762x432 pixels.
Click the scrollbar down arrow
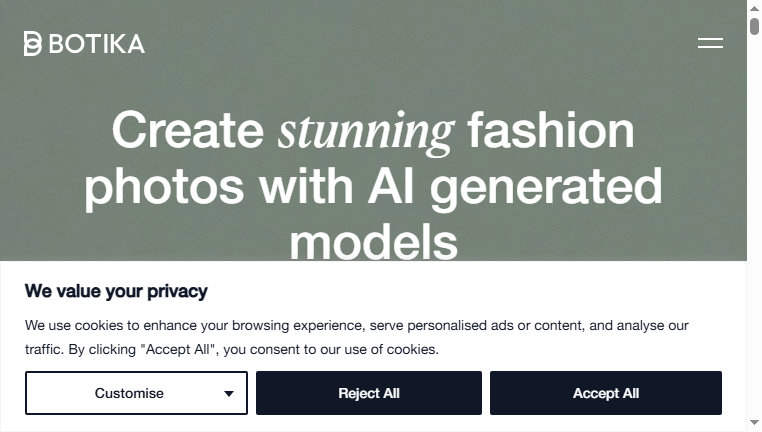tap(754, 422)
